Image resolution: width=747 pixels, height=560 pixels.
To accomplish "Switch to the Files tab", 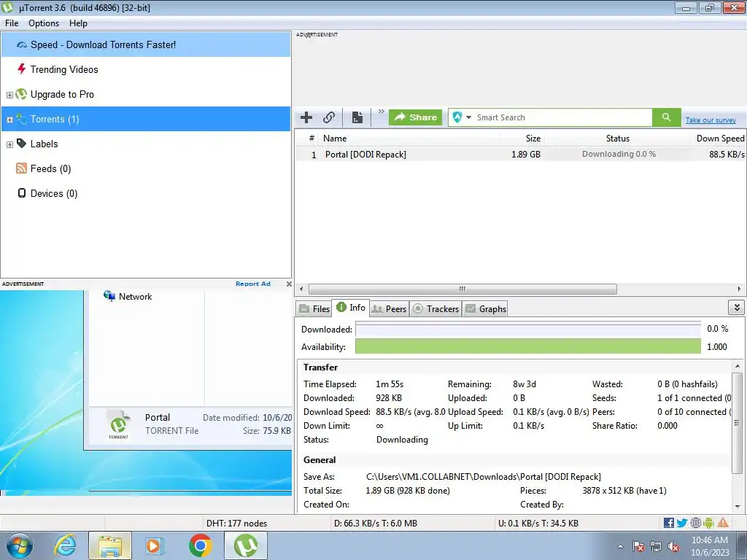I will 314,308.
